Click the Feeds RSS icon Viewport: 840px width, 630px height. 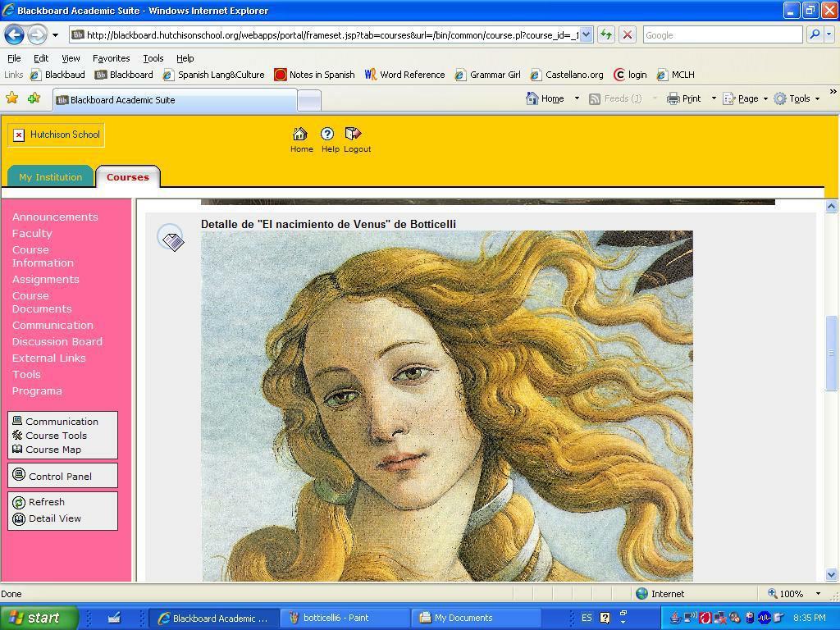[x=595, y=98]
